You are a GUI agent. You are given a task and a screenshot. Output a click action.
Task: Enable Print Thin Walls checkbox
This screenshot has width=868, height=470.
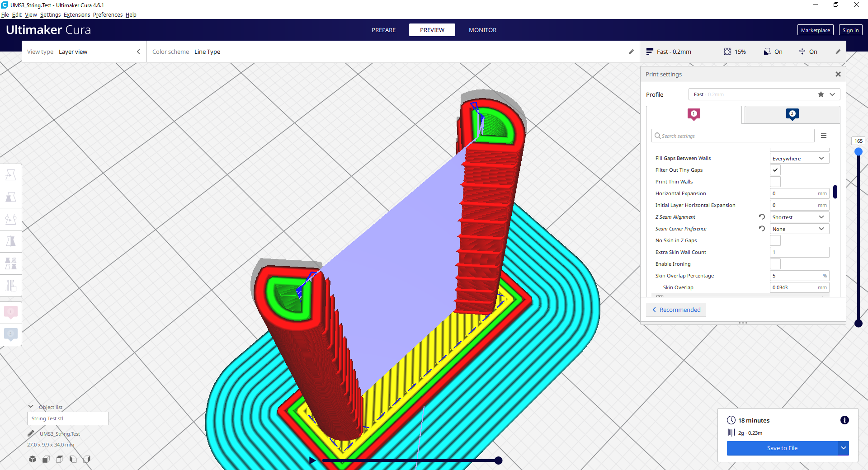tap(775, 182)
